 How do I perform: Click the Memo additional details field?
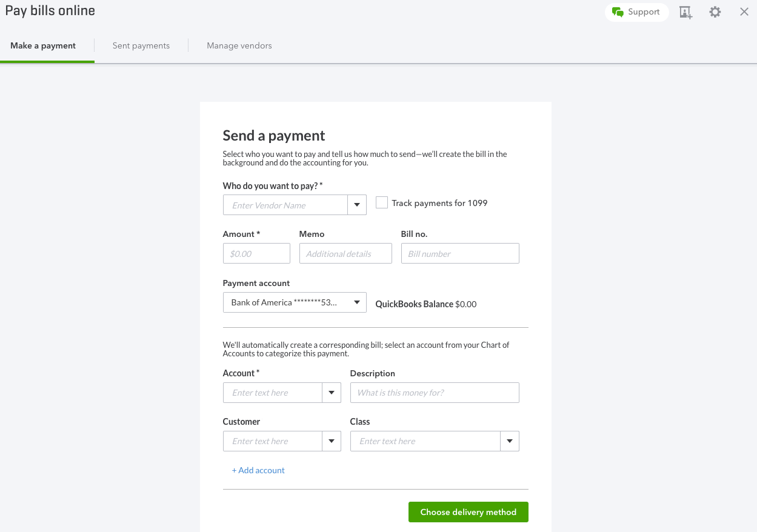click(x=345, y=253)
